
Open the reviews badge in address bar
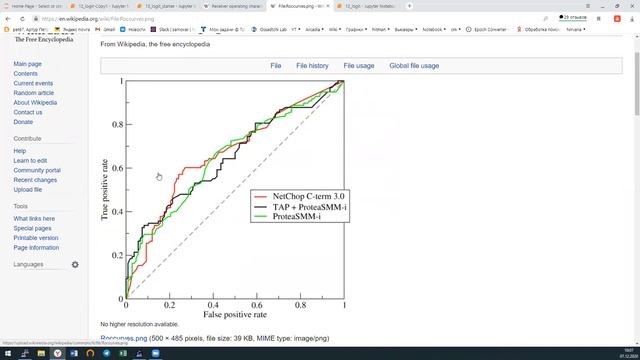[x=573, y=18]
